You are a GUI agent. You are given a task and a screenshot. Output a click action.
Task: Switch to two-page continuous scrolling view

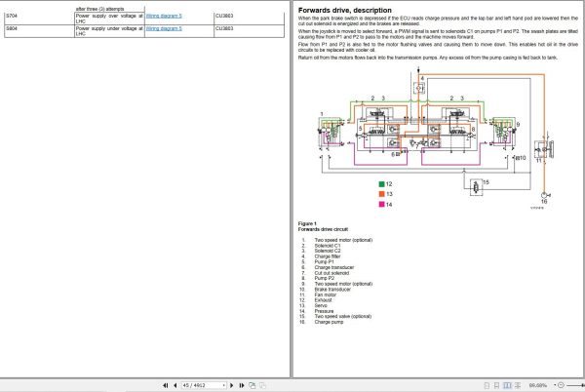[x=518, y=385]
